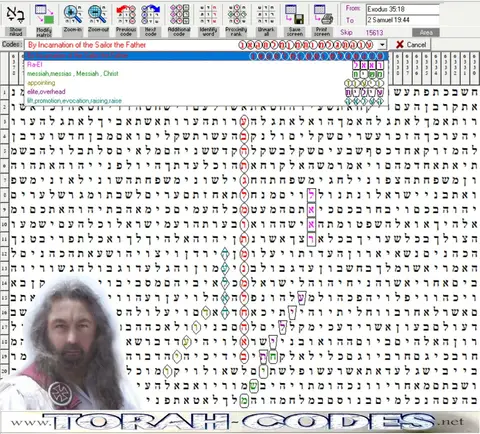Click the Area button
Image resolution: width=480 pixels, height=434 pixels.
tap(426, 32)
